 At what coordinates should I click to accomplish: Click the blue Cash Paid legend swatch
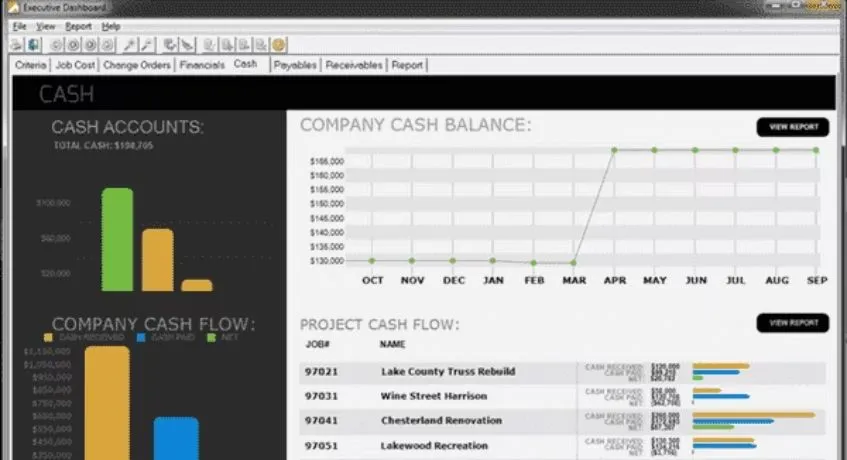pyautogui.click(x=142, y=337)
